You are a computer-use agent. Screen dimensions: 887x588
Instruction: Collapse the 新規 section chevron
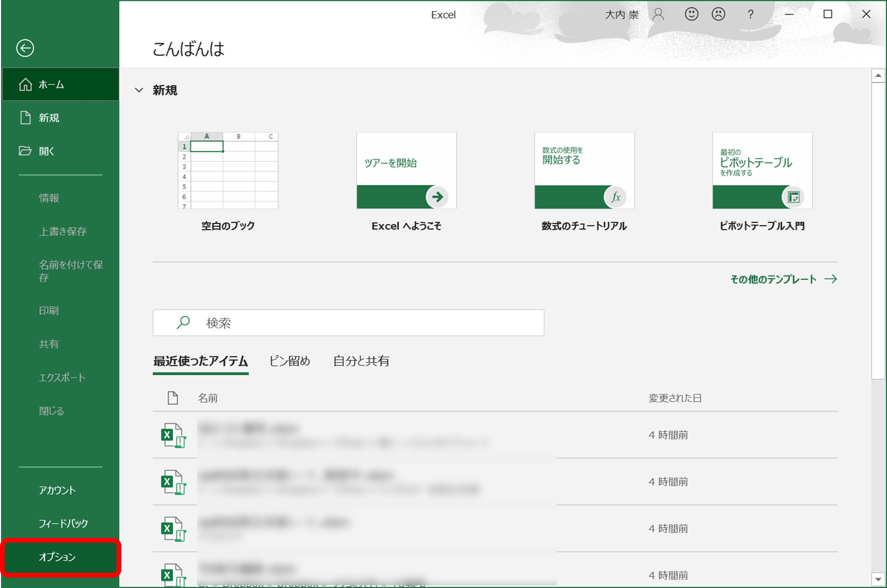[139, 90]
